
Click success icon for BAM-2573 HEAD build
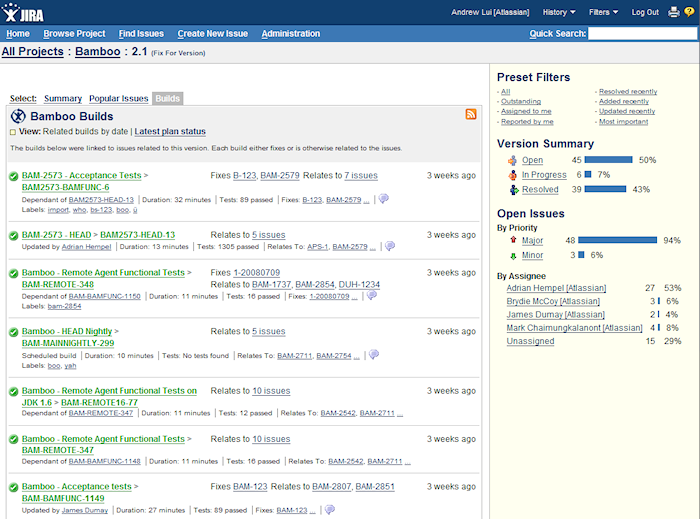pyautogui.click(x=13, y=236)
